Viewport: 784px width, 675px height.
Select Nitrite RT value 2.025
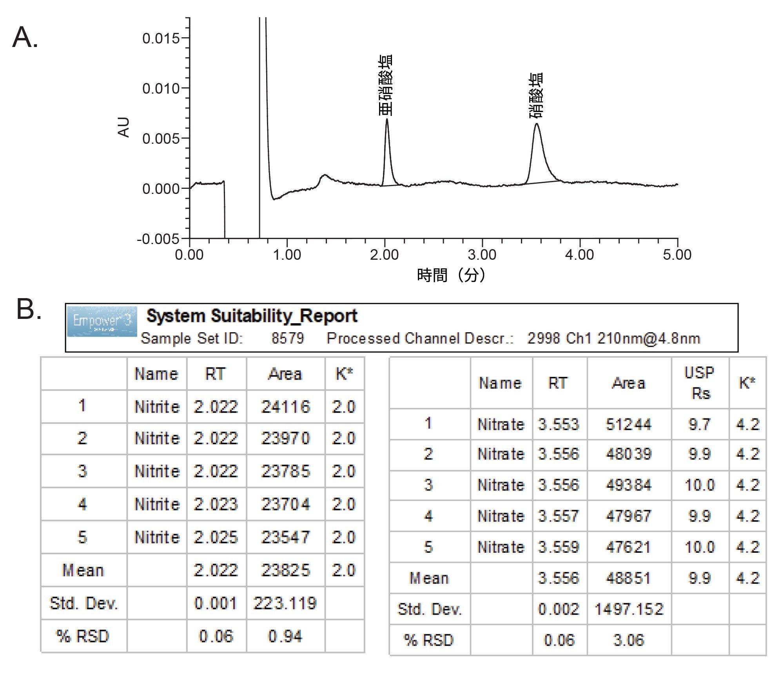pyautogui.click(x=216, y=537)
